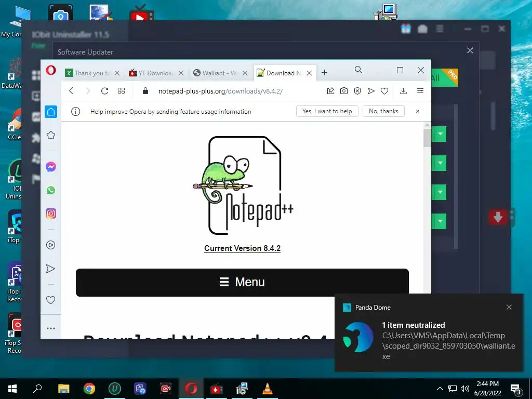Screen dimensions: 532x399
Task: Click red download arrow widget
Action: (498, 217)
